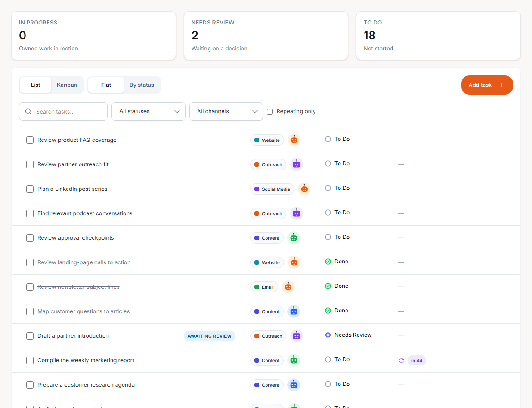Open the All statuses dropdown
The height and width of the screenshot is (408, 532).
pyautogui.click(x=148, y=111)
